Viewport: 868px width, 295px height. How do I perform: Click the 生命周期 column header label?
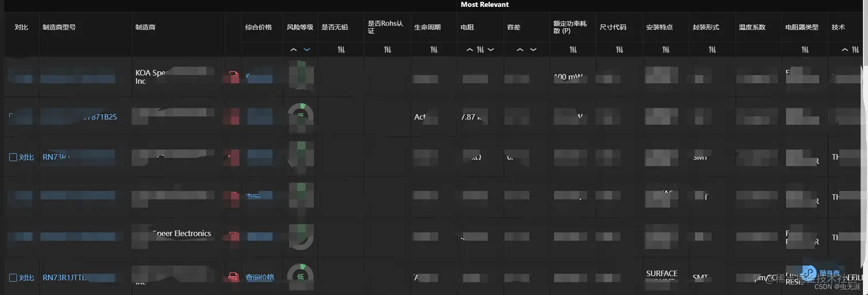click(428, 27)
